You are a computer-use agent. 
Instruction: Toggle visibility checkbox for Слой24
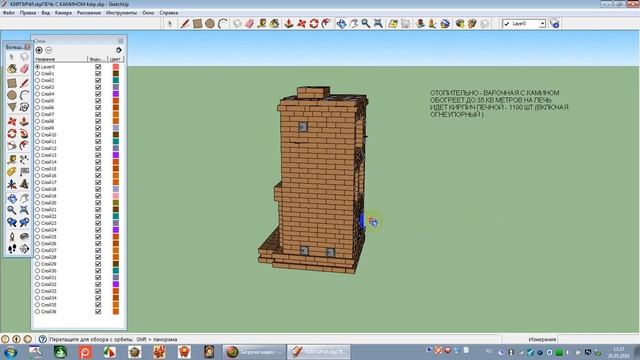tap(98, 230)
